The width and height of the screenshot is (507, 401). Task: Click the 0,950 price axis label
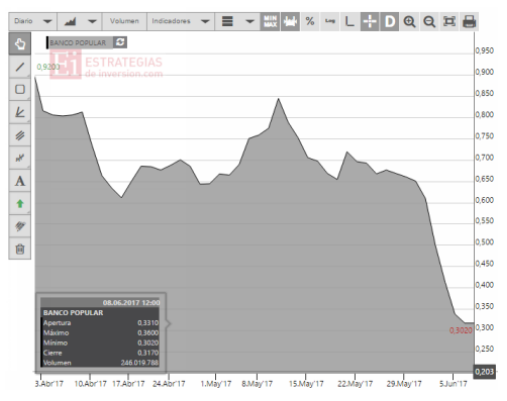484,51
